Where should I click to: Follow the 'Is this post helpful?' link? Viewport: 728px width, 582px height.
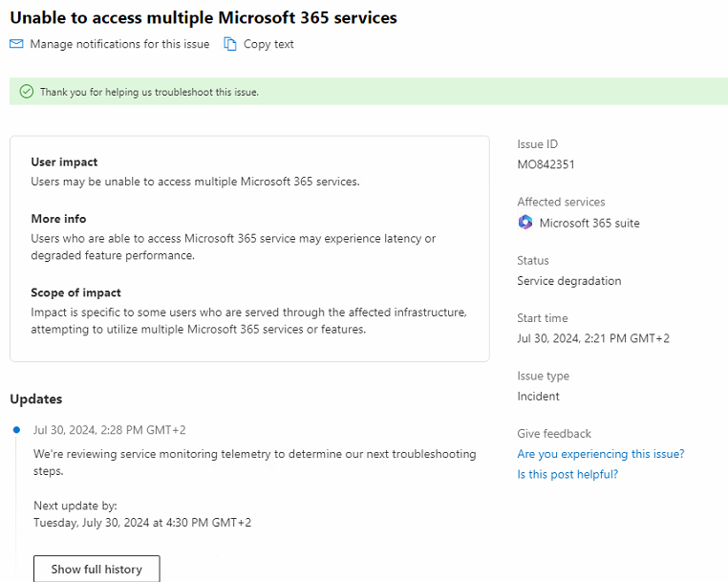click(x=567, y=474)
